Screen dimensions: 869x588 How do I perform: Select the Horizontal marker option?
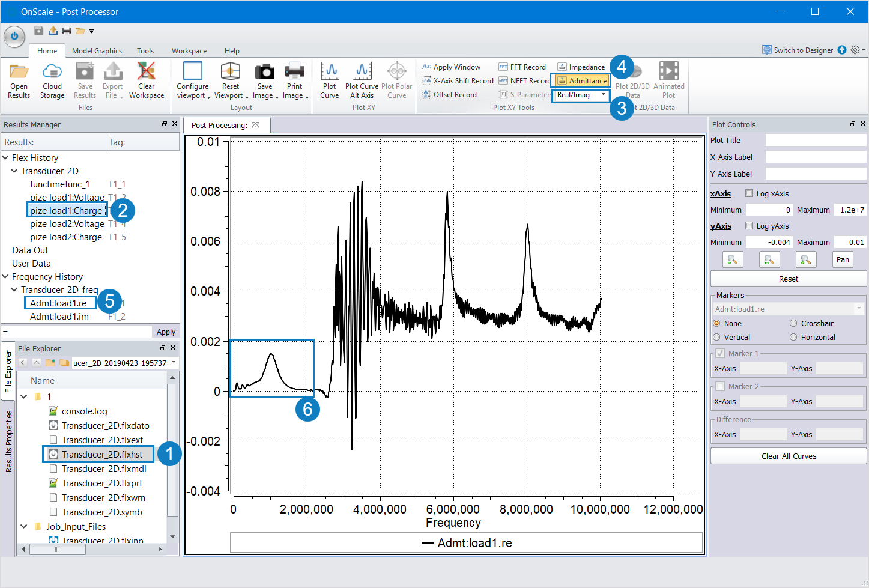click(x=793, y=337)
